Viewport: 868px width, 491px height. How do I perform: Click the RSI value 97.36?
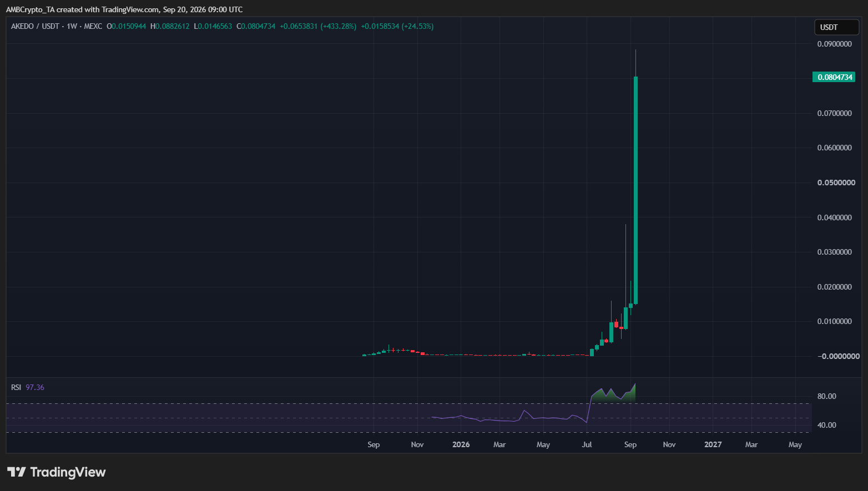tap(35, 387)
